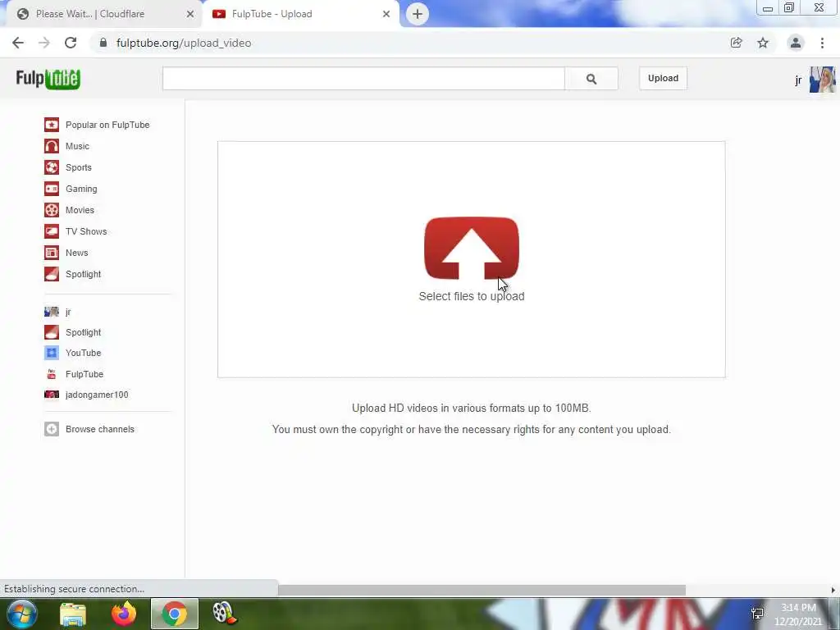
Task: Open the jr user avatar thumbnail
Action: (822, 80)
